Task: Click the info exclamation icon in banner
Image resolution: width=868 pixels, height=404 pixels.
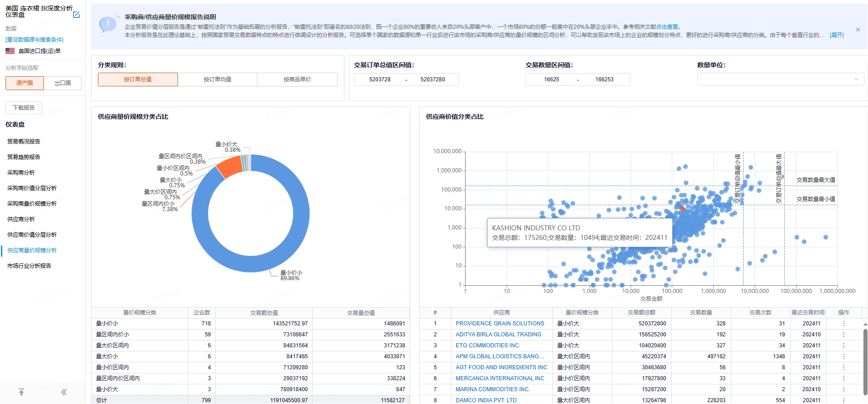Action: tap(108, 24)
